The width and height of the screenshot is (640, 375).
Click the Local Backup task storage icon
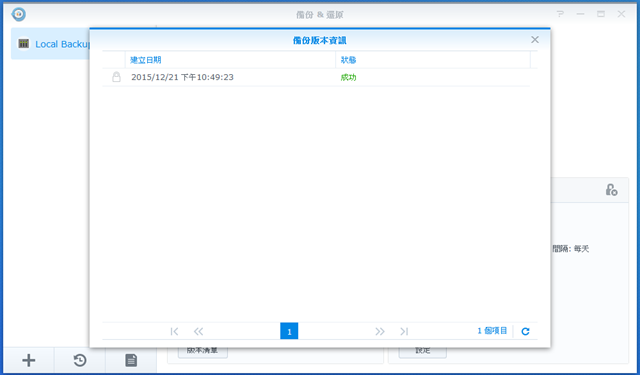pyautogui.click(x=24, y=44)
